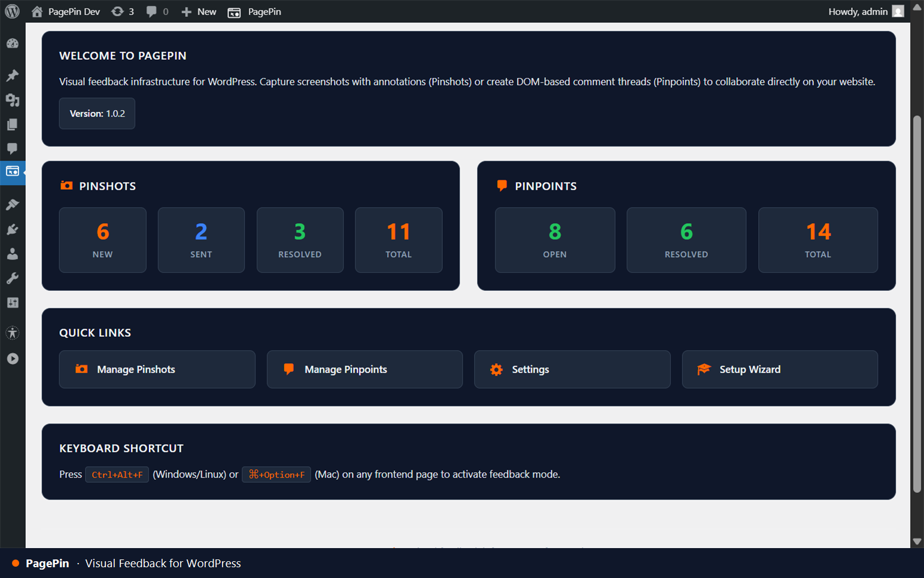Open PagePin Settings from Quick Links
Image resolution: width=924 pixels, height=578 pixels.
[x=572, y=369]
